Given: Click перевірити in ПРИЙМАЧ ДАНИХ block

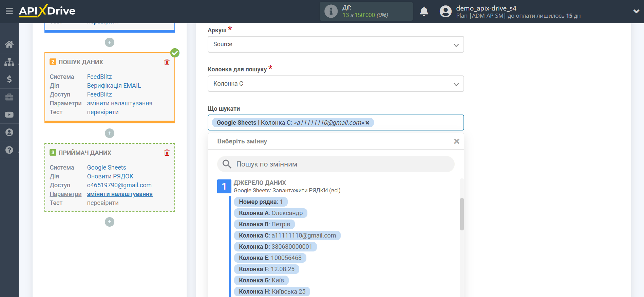Looking at the screenshot, I should coord(103,203).
